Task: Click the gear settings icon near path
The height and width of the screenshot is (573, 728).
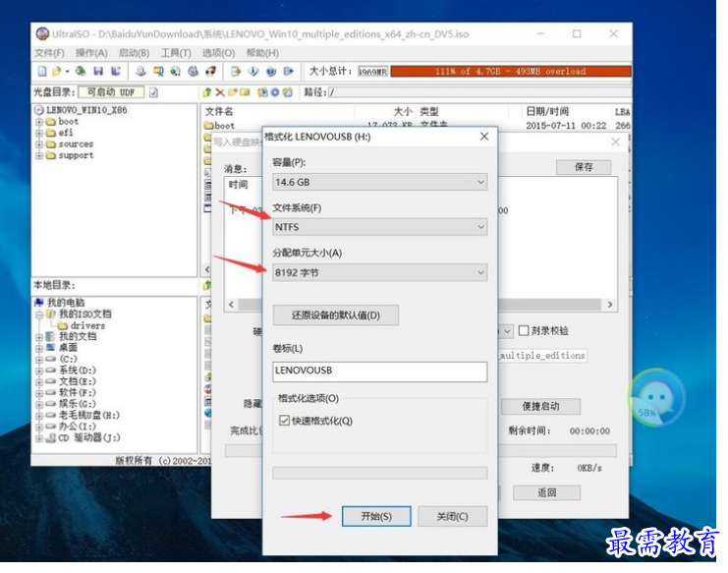Action: click(275, 92)
